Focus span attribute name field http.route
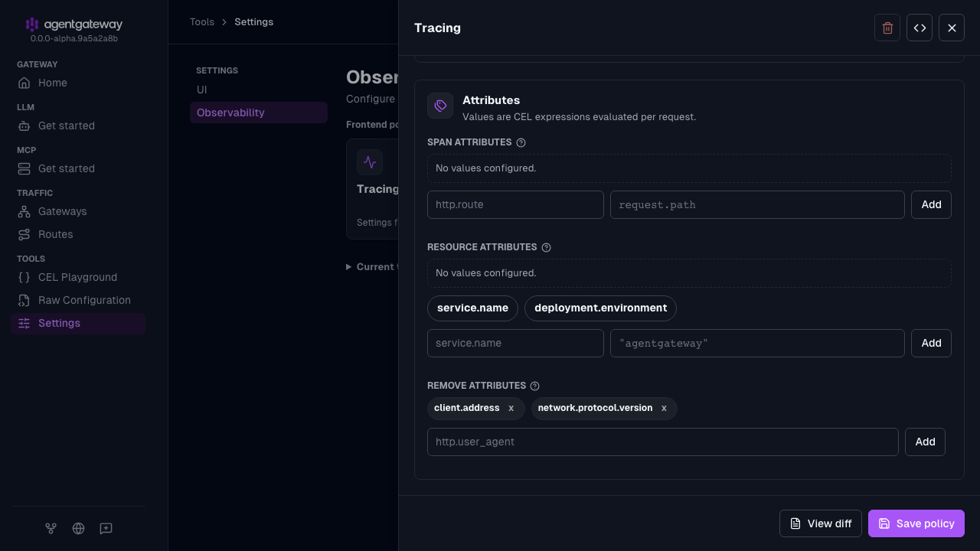 coord(515,204)
